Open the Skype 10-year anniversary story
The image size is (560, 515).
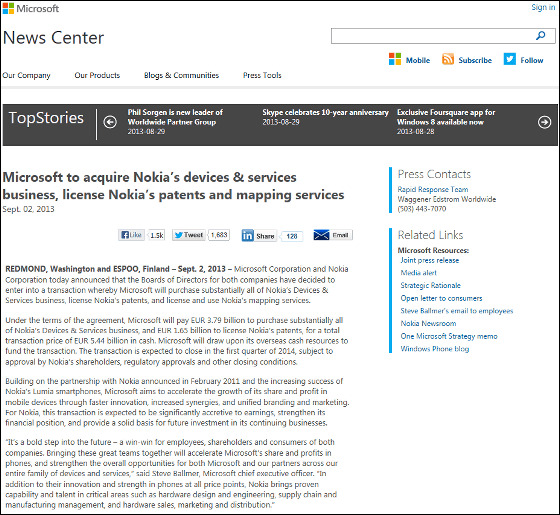tap(325, 112)
